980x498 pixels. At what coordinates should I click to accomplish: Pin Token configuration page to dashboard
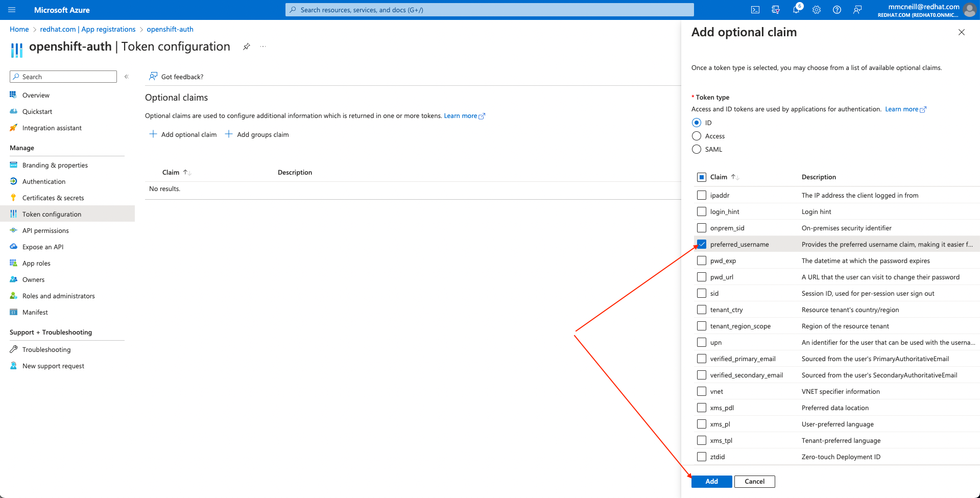click(247, 46)
